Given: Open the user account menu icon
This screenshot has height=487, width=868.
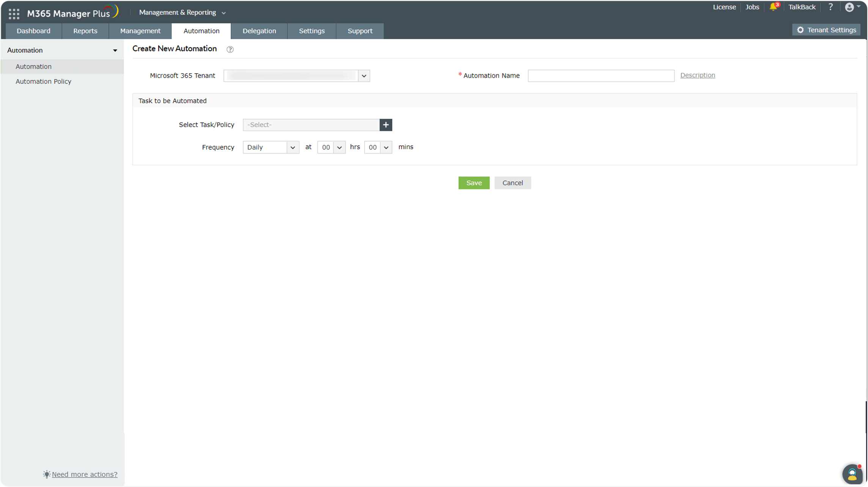Looking at the screenshot, I should [850, 7].
